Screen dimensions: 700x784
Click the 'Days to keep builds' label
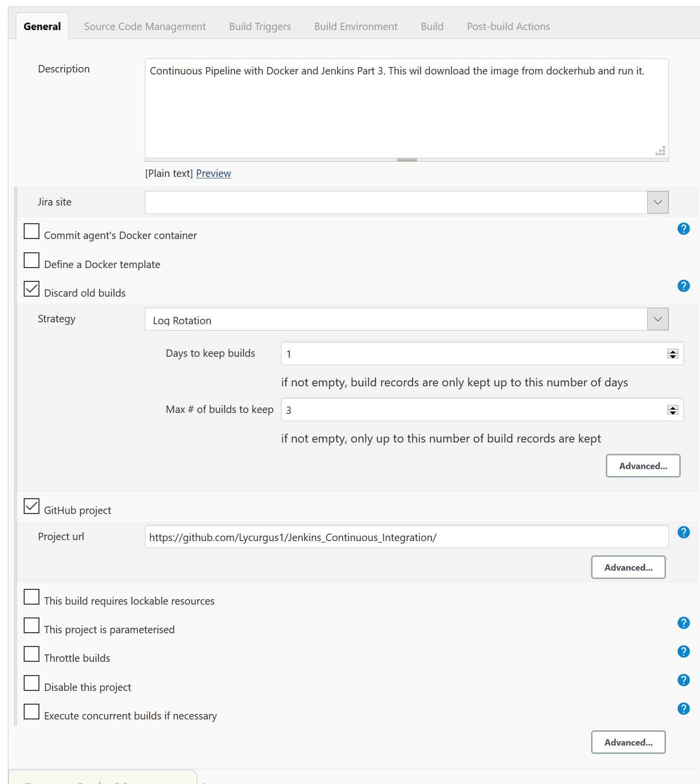pos(210,353)
